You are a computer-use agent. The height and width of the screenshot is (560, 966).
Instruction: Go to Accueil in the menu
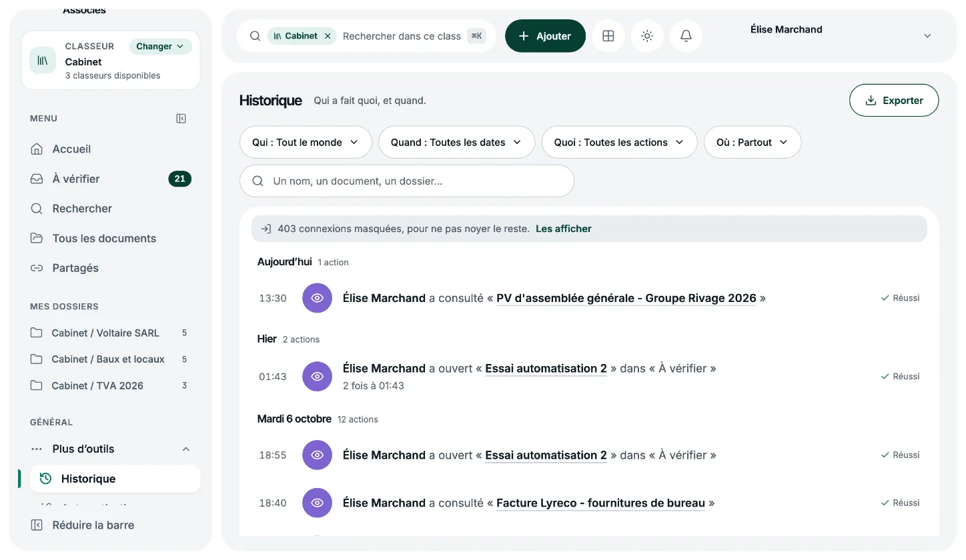(x=111, y=149)
